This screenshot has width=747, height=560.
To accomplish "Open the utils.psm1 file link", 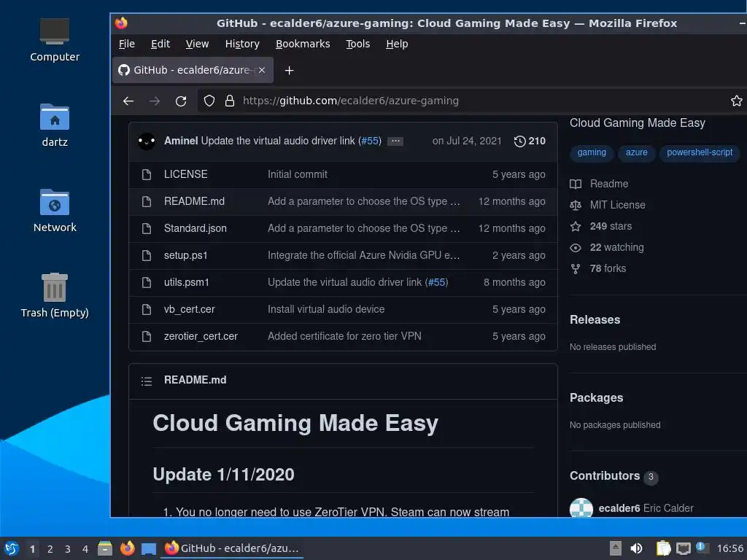I will coord(186,282).
